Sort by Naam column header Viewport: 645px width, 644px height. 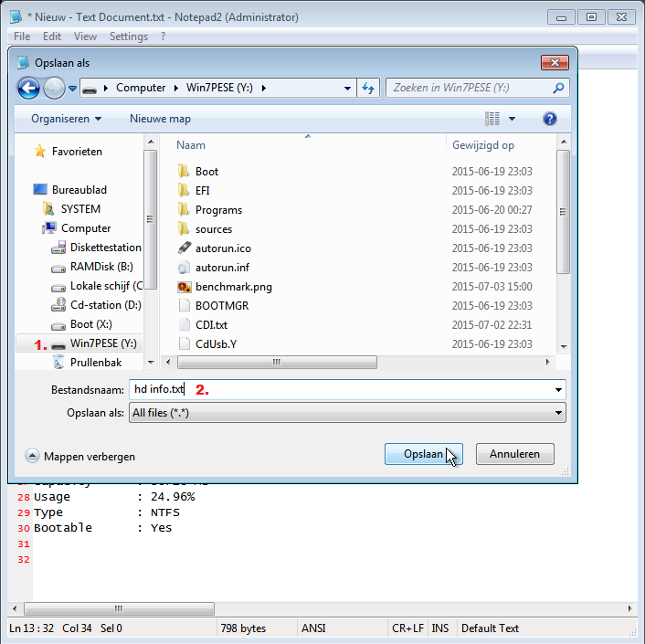coord(191,145)
